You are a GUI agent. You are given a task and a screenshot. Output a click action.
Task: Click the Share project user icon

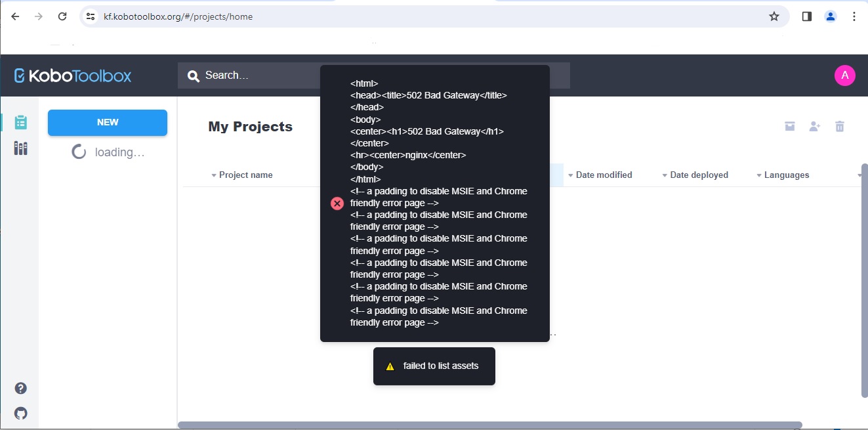[x=814, y=125]
